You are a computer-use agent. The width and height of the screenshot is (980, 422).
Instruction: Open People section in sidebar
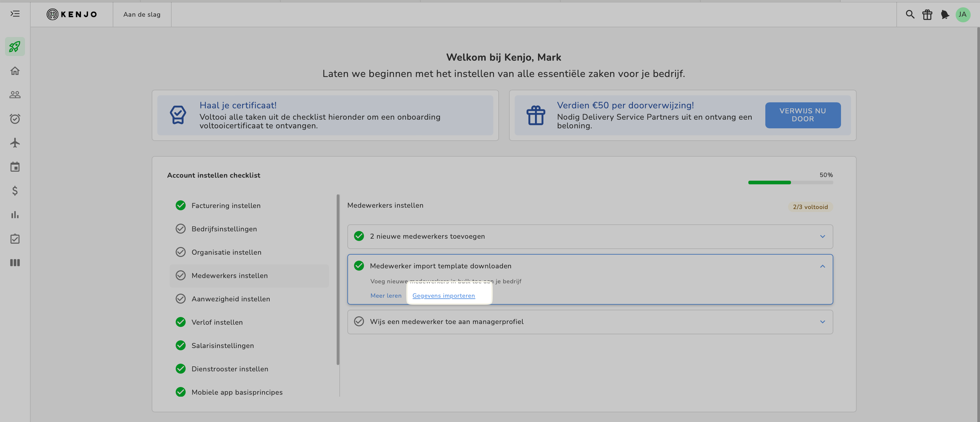(15, 95)
